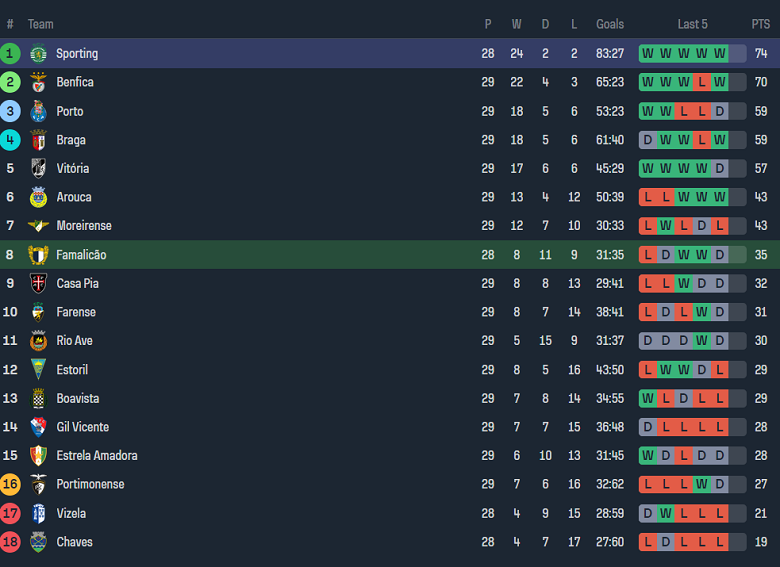
Task: Open the Estrela Amadora team name
Action: pos(96,456)
